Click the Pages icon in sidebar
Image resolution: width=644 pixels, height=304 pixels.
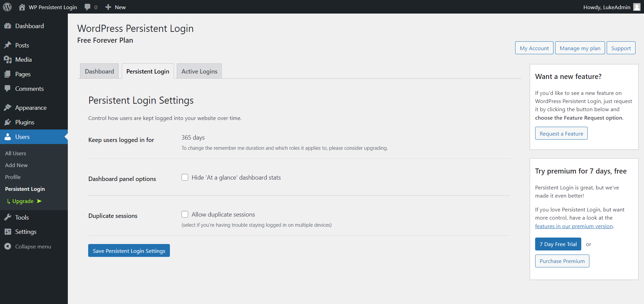pos(8,74)
